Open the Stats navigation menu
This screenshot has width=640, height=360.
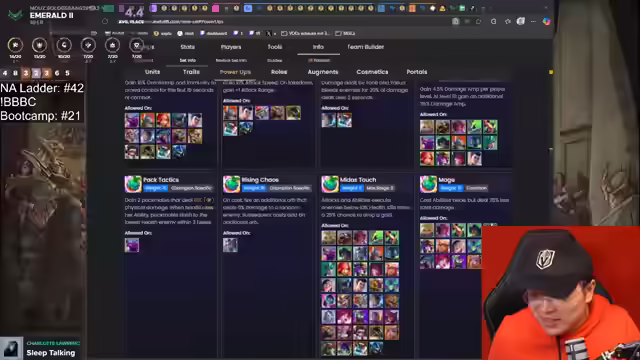(x=187, y=47)
